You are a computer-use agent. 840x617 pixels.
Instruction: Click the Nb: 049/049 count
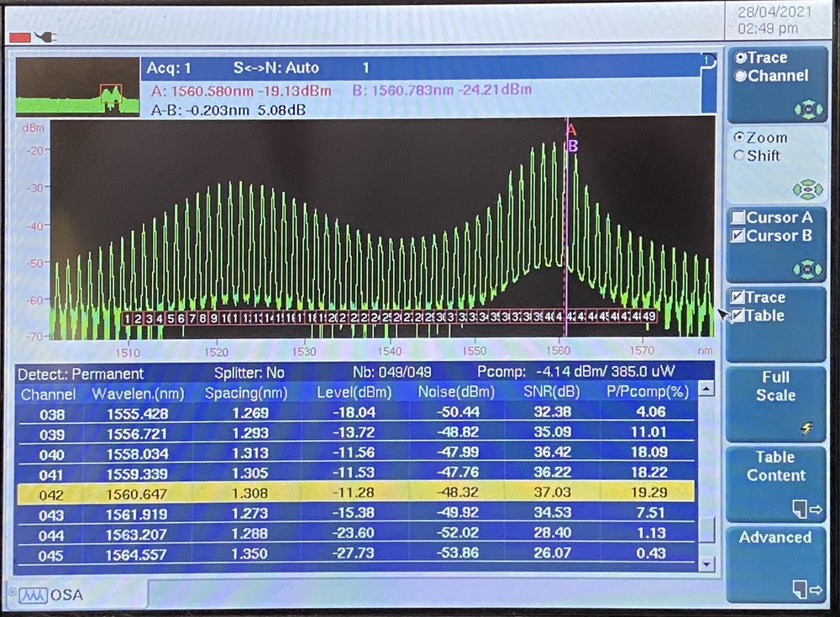click(x=391, y=372)
